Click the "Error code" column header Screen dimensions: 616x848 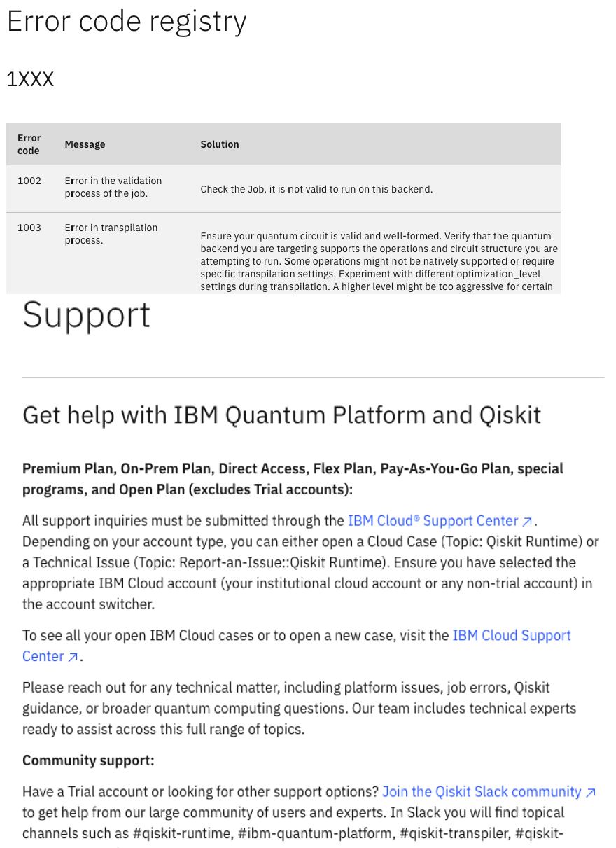tap(29, 144)
